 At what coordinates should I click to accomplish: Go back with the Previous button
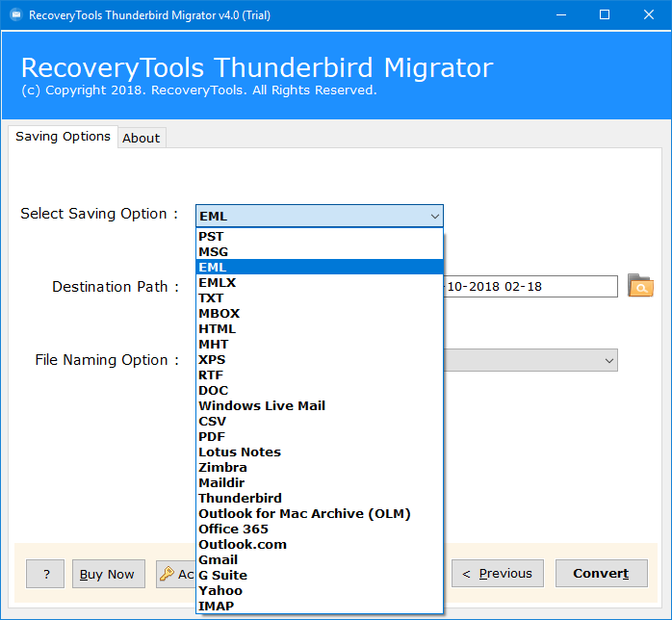pyautogui.click(x=498, y=573)
